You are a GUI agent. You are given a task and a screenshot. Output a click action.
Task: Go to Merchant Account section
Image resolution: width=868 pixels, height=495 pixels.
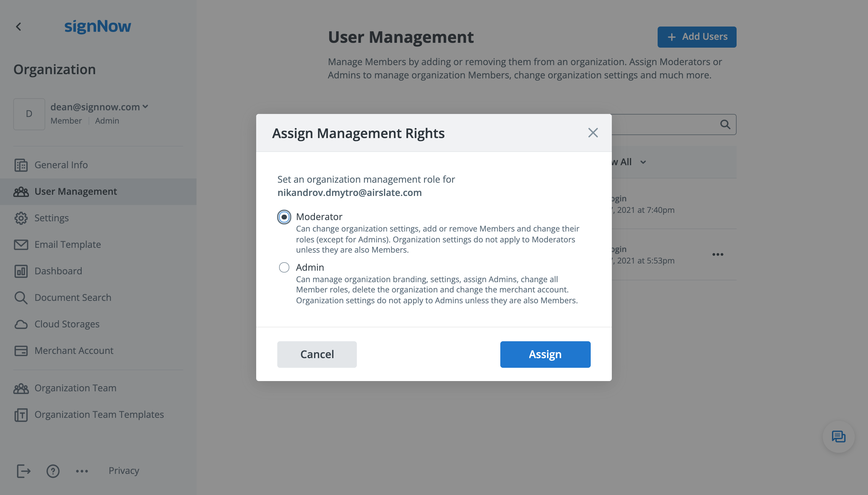pos(74,351)
